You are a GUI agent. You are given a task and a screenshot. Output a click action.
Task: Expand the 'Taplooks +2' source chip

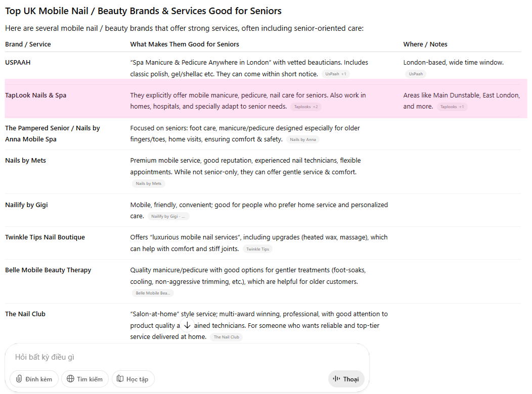(x=306, y=107)
